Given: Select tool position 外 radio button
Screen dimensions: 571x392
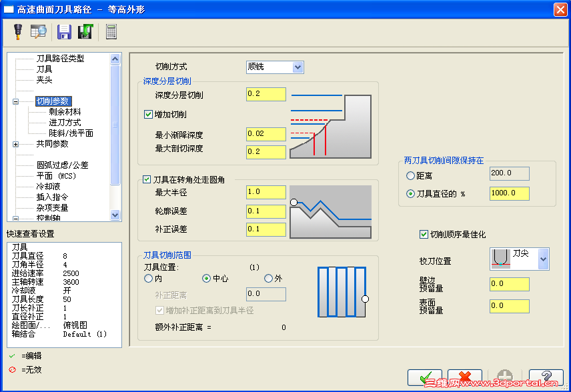Looking at the screenshot, I should click(x=268, y=279).
